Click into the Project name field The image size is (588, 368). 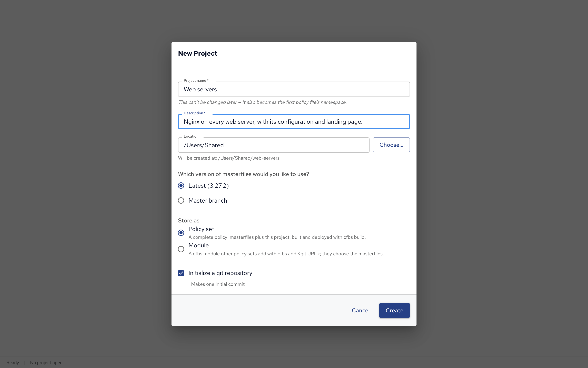point(294,89)
